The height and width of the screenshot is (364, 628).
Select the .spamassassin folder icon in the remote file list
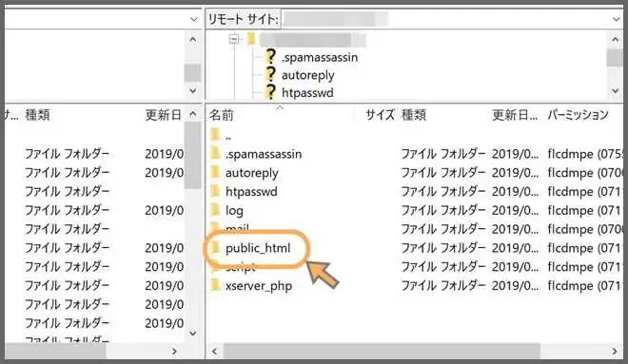point(215,154)
